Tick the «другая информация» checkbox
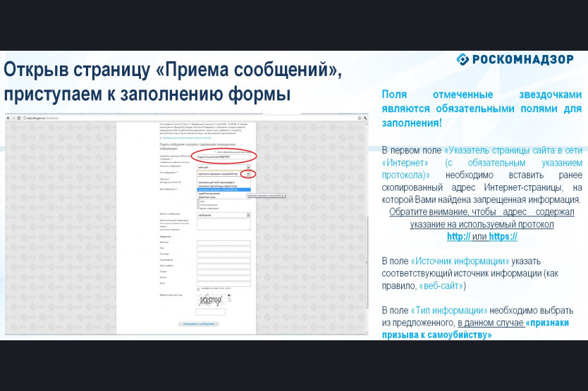 [199, 209]
